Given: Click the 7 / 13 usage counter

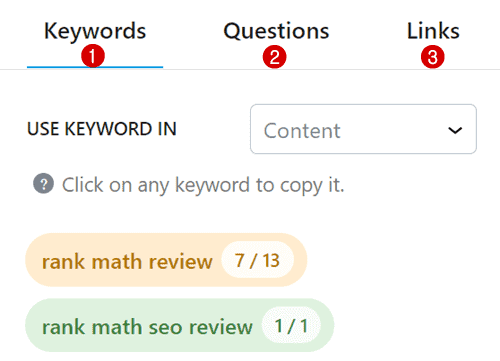Looking at the screenshot, I should pos(257,260).
